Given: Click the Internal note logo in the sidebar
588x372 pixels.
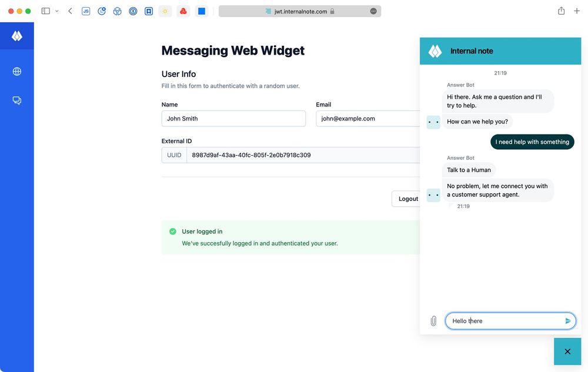Looking at the screenshot, I should click(16, 35).
